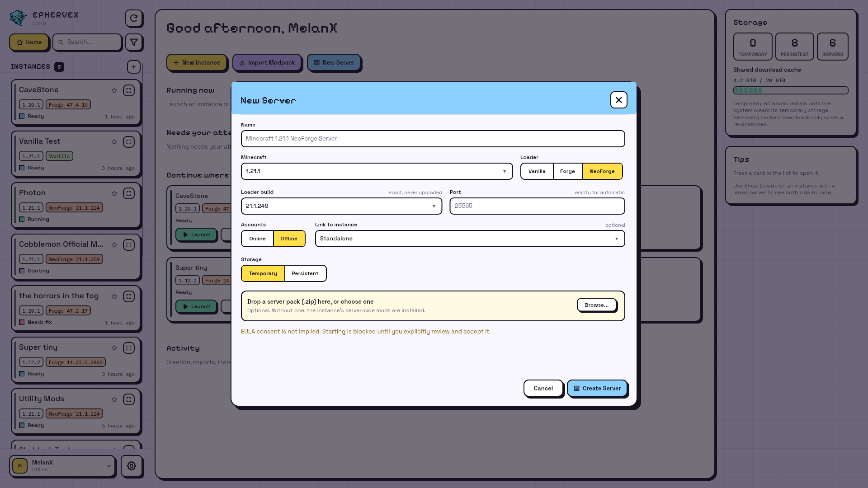868x488 pixels.
Task: Add instance with the plus icon beside INSTANCES
Action: coord(134,67)
